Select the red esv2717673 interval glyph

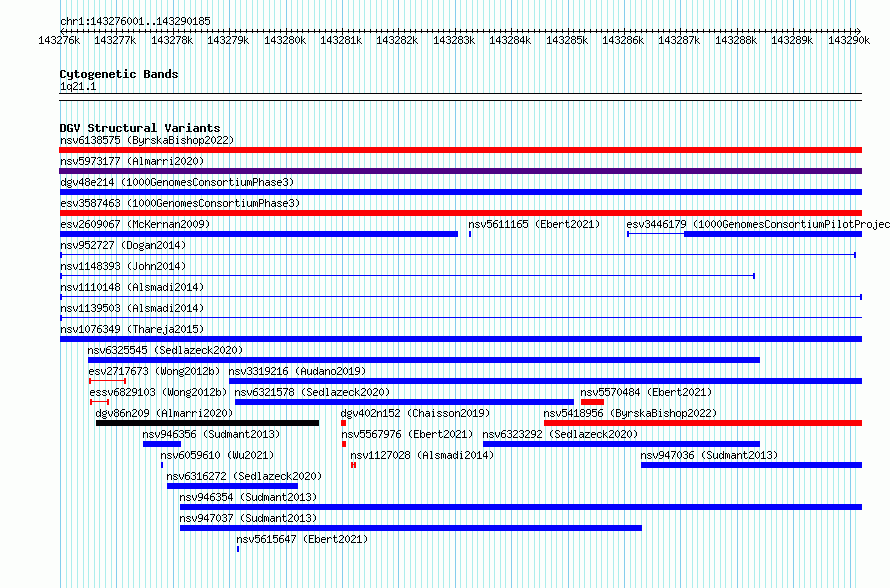(107, 381)
